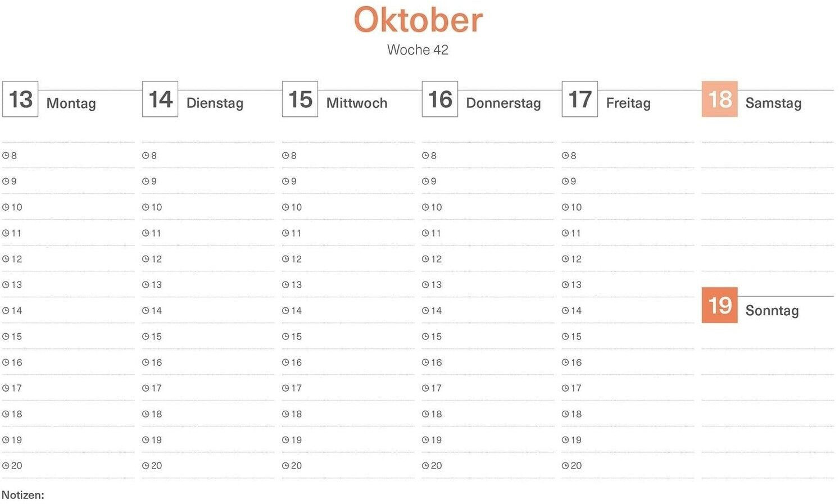Image resolution: width=839 pixels, height=504 pixels.
Task: Click the Woche 42 week label
Action: pos(418,50)
